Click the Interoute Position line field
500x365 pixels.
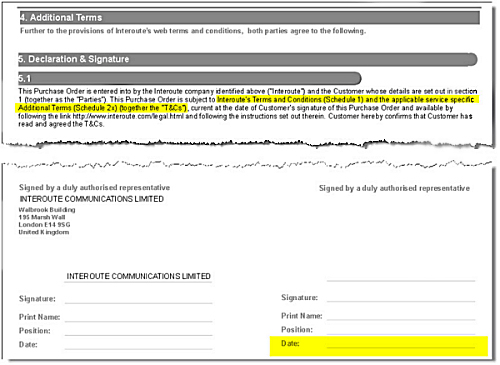point(139,331)
